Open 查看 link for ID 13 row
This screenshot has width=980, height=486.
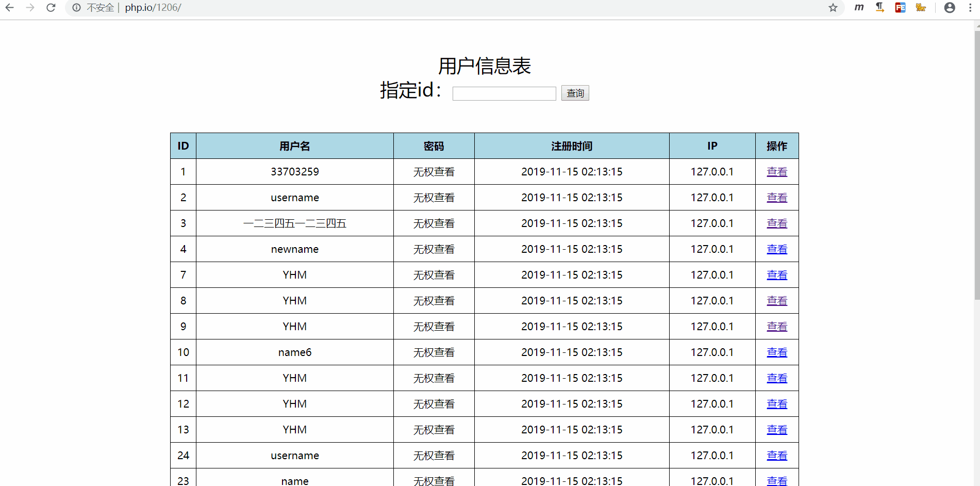[777, 430]
